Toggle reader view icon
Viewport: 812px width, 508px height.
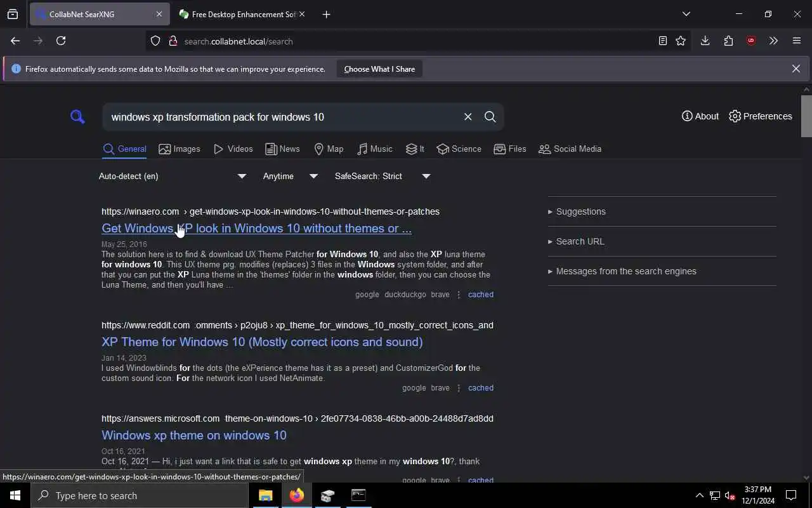pos(662,41)
